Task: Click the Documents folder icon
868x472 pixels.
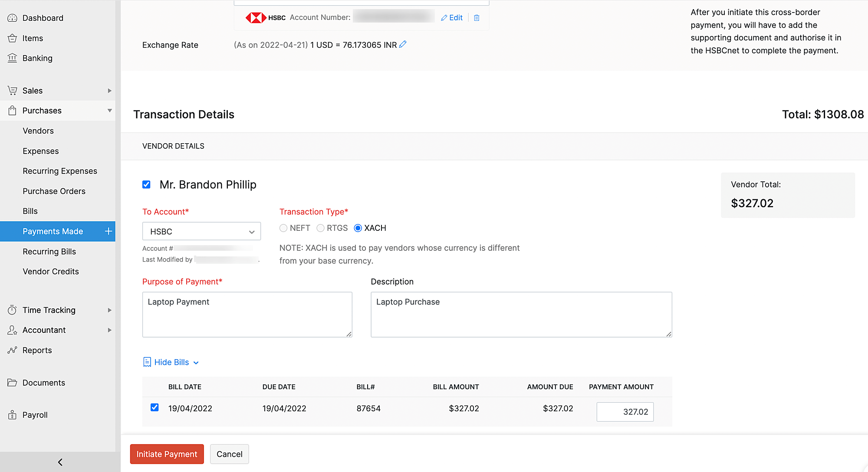Action: (x=12, y=383)
